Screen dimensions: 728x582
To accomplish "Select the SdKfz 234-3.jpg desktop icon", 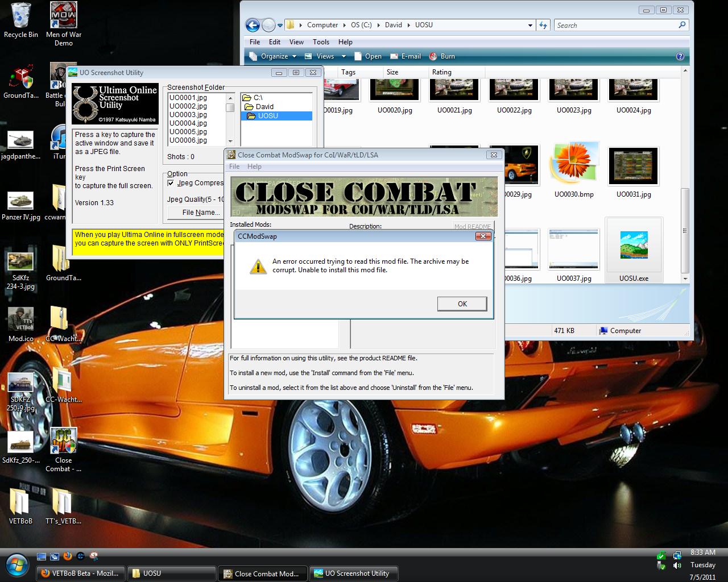I will [x=20, y=271].
